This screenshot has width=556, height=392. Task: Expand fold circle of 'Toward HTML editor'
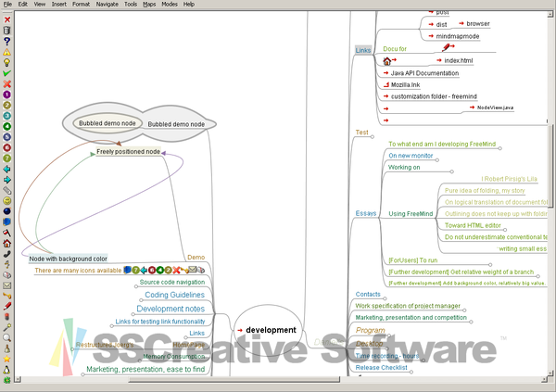(505, 230)
